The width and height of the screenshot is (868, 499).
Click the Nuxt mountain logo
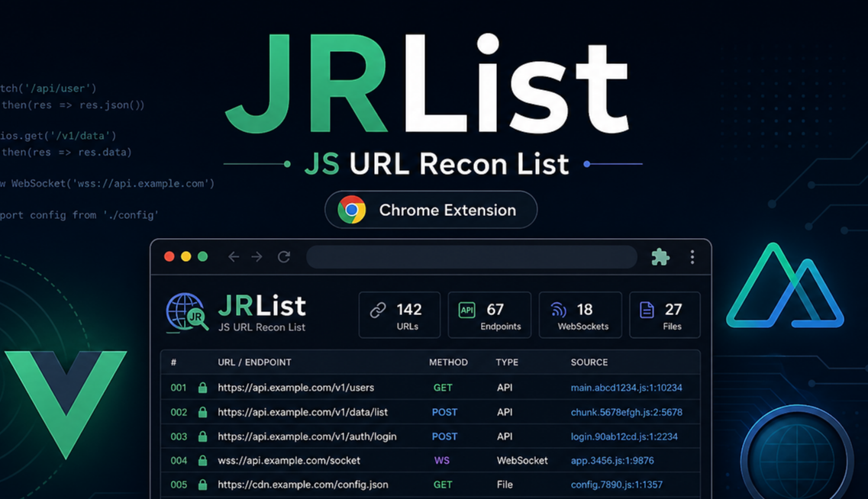click(x=785, y=285)
